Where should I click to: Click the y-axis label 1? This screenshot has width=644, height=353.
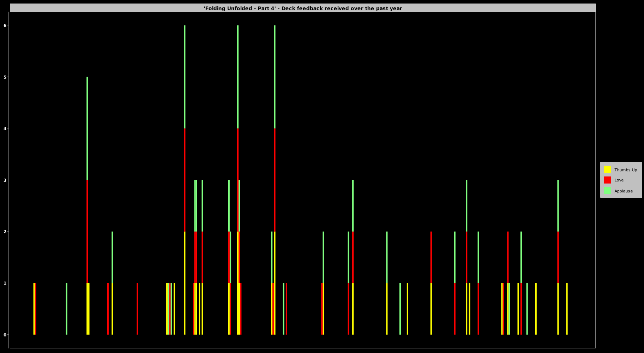coord(5,283)
